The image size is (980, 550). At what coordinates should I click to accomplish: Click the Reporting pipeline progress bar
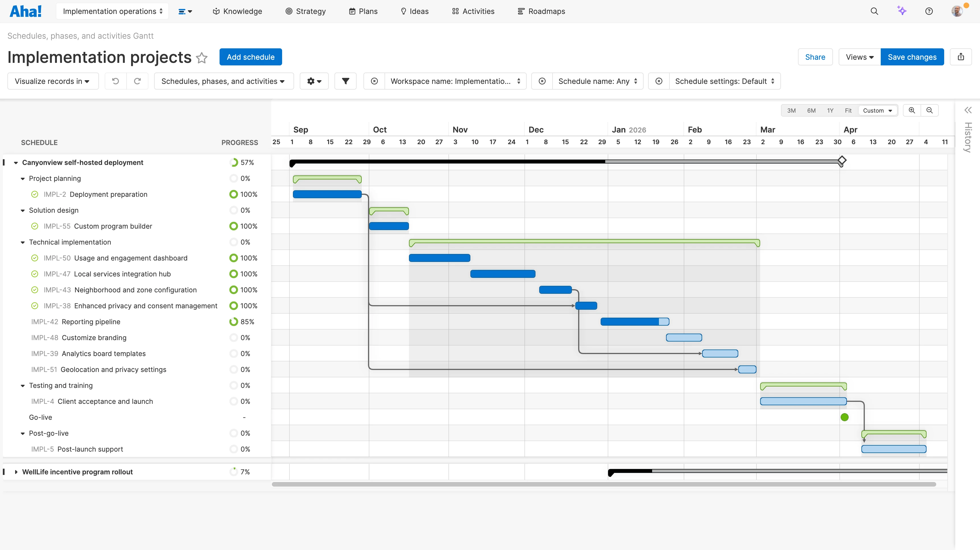pyautogui.click(x=634, y=322)
